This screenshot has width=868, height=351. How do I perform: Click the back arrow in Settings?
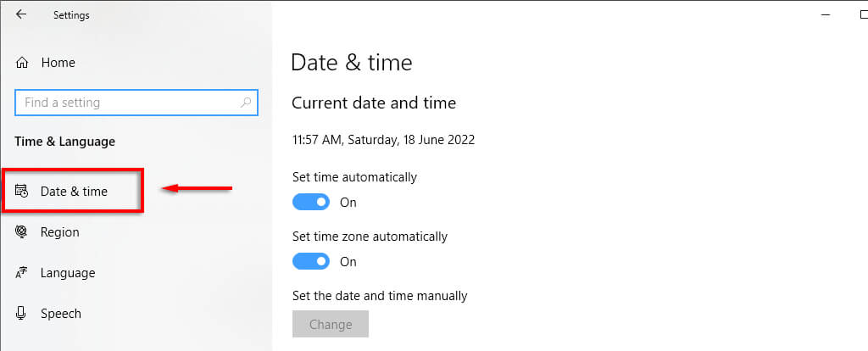pos(21,14)
